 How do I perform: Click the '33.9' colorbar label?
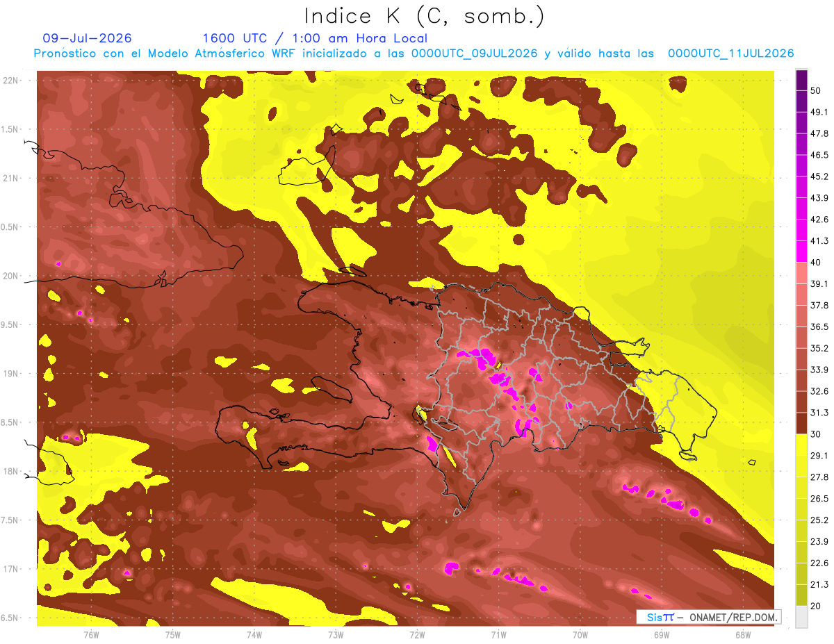[819, 370]
